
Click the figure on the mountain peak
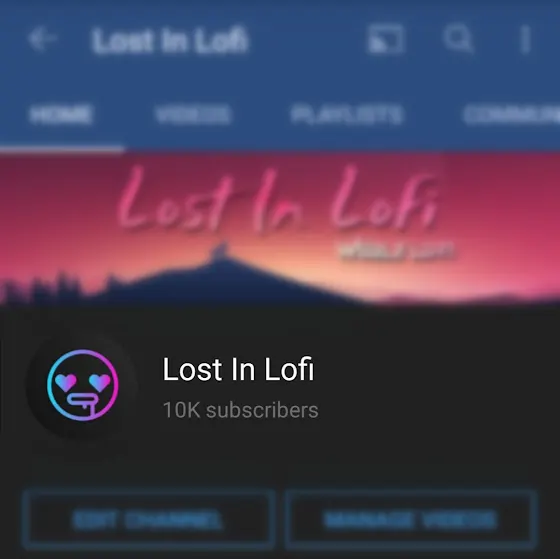pyautogui.click(x=219, y=251)
